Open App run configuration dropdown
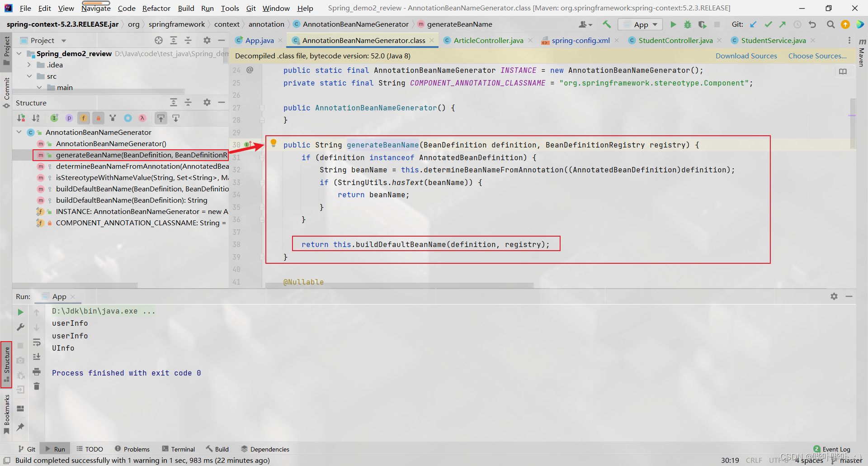Screen dimensions: 868x466 coord(640,24)
